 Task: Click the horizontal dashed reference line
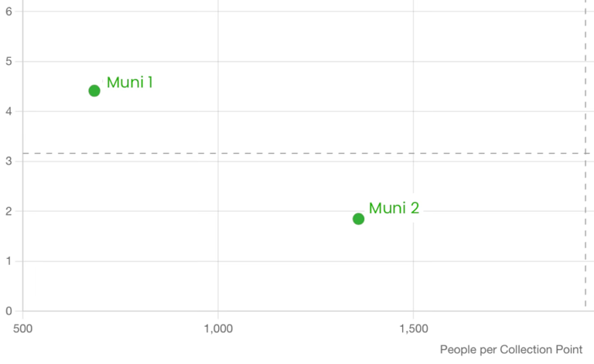pyautogui.click(x=306, y=153)
